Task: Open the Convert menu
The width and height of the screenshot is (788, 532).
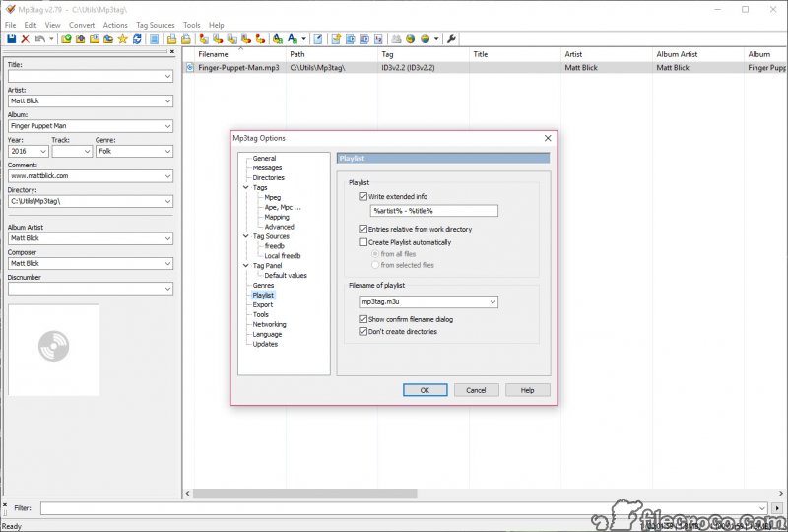Action: point(82,25)
